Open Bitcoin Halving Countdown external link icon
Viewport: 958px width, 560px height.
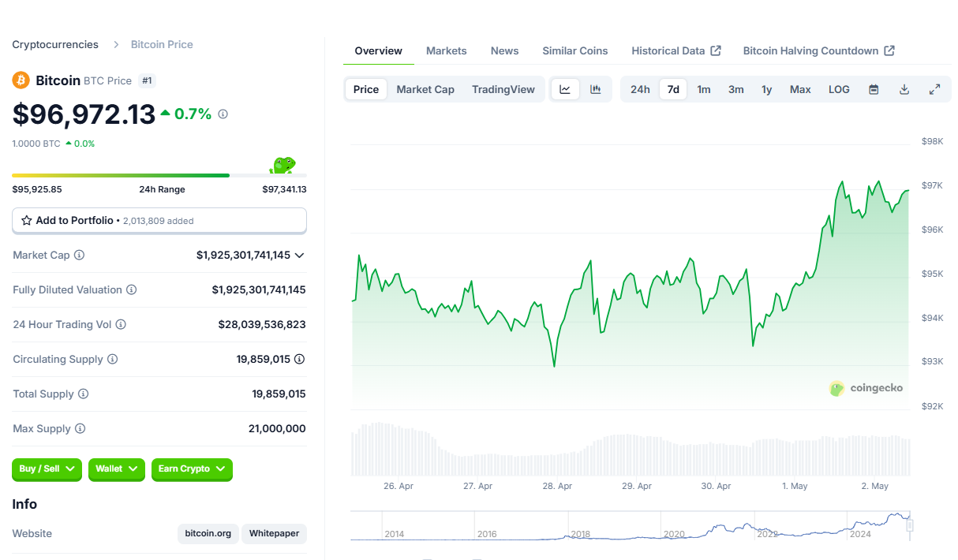[889, 50]
